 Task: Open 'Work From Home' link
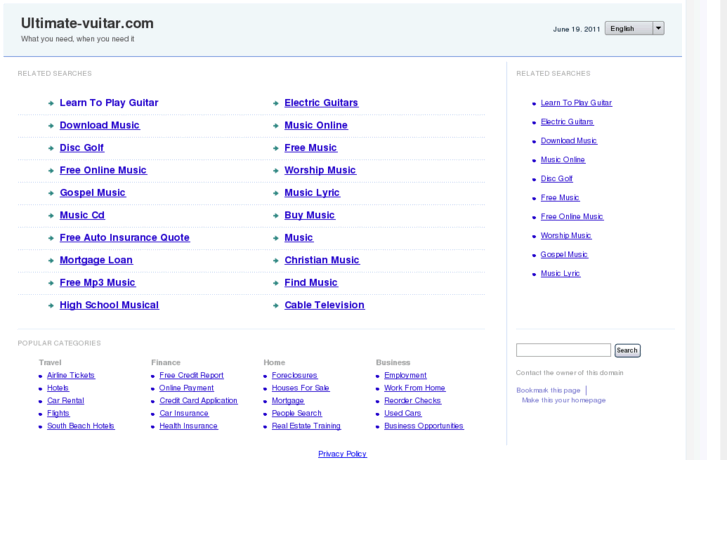415,388
